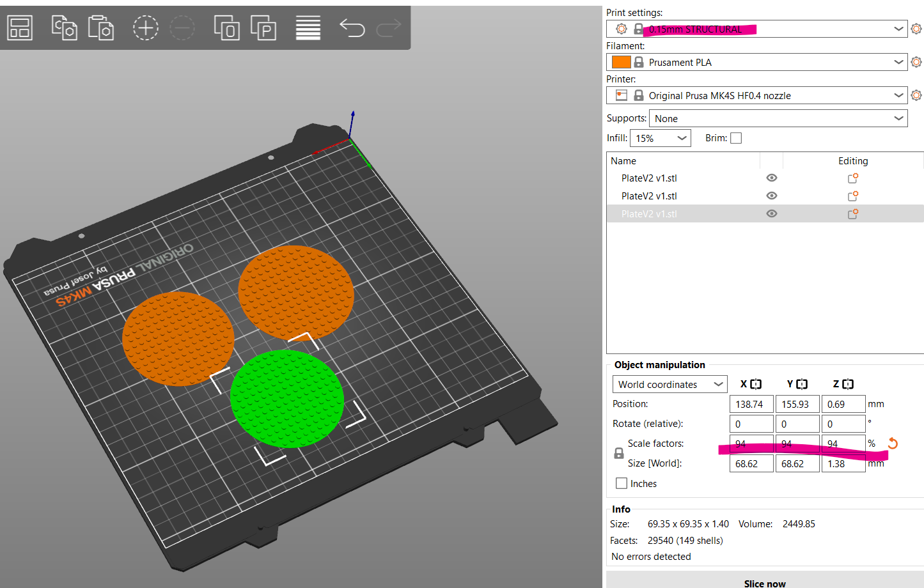Add an instance with the plus icon
924x588 pixels.
pos(145,28)
